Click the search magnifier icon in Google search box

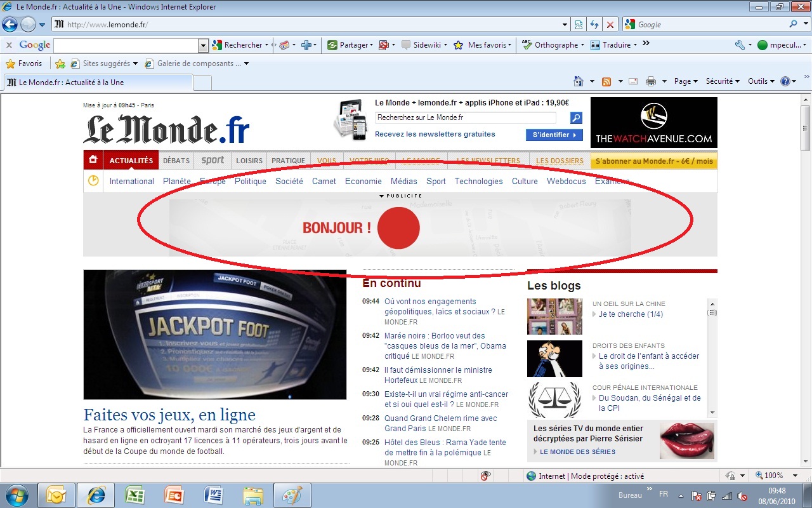coord(794,24)
